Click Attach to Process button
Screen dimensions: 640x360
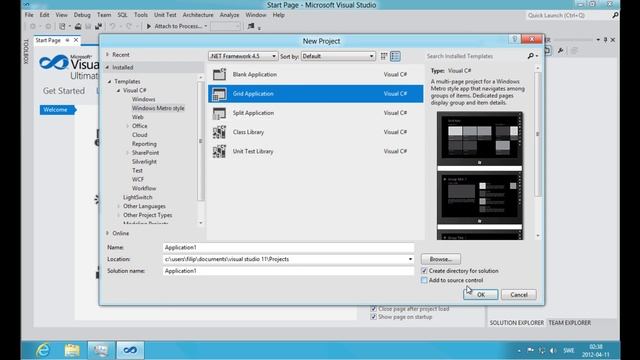click(x=177, y=26)
